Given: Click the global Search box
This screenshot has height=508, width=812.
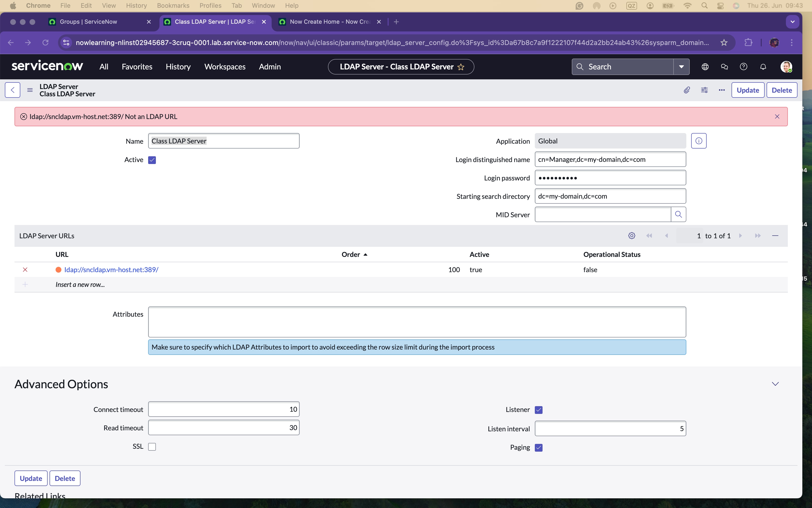Looking at the screenshot, I should (x=623, y=67).
